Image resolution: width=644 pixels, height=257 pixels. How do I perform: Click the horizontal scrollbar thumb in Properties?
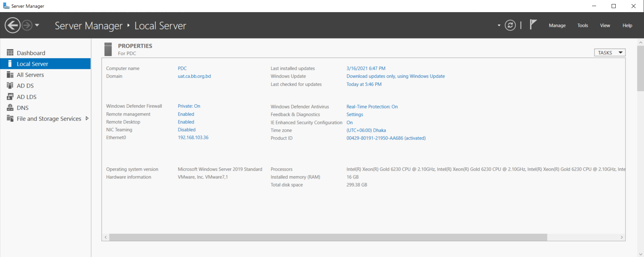pyautogui.click(x=328, y=237)
